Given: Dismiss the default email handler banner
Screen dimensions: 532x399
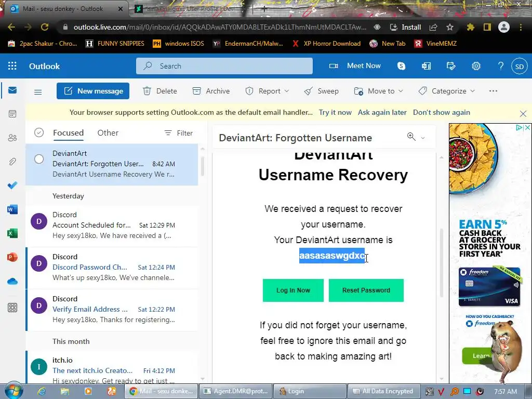Looking at the screenshot, I should click(x=523, y=114).
